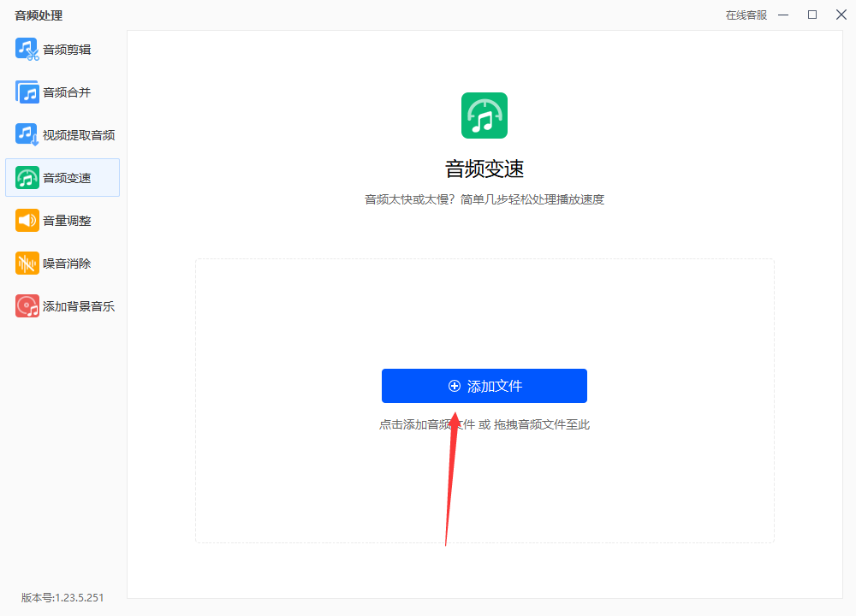This screenshot has width=856, height=616.
Task: Click the extract-audio-from-video icon
Action: click(27, 135)
